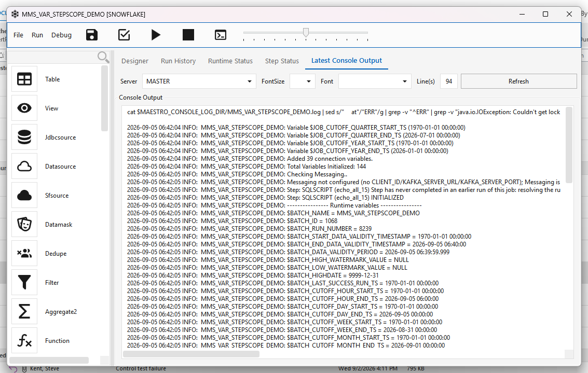
Task: Click the Dedupe label in palette
Action: (56, 253)
